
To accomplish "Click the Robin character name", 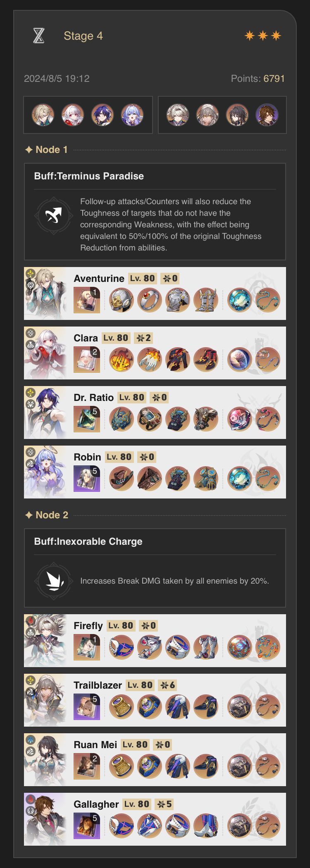I will [x=87, y=457].
